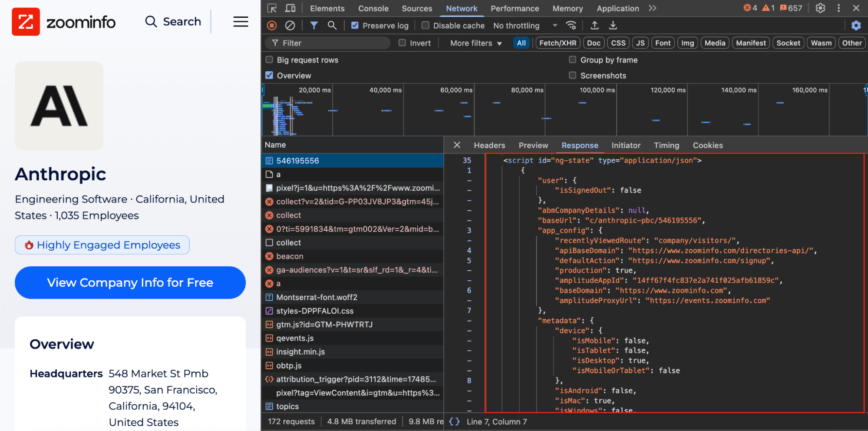Check the Invert filter checkbox
This screenshot has width=868, height=431.
402,43
